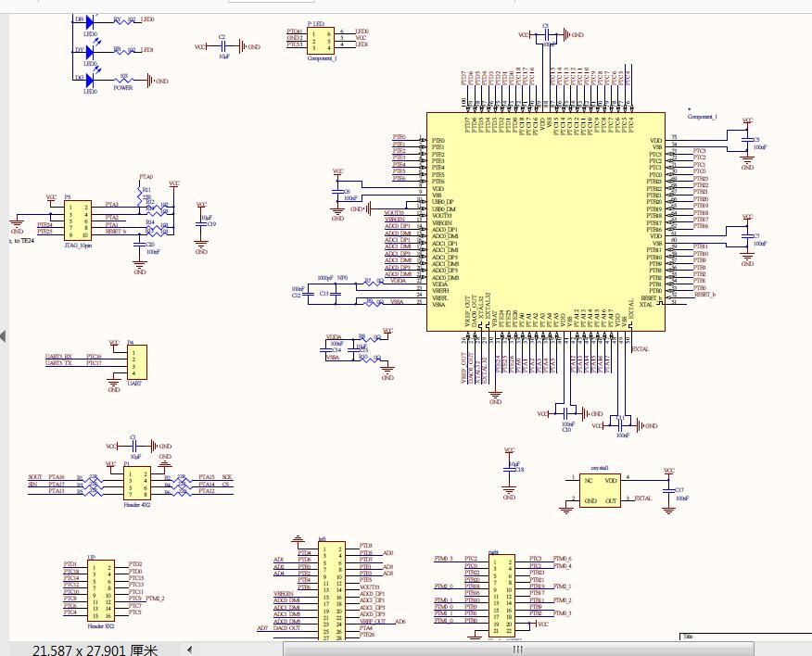Click the 'Title' field in the title block
This screenshot has height=656, width=812.
pos(688,637)
